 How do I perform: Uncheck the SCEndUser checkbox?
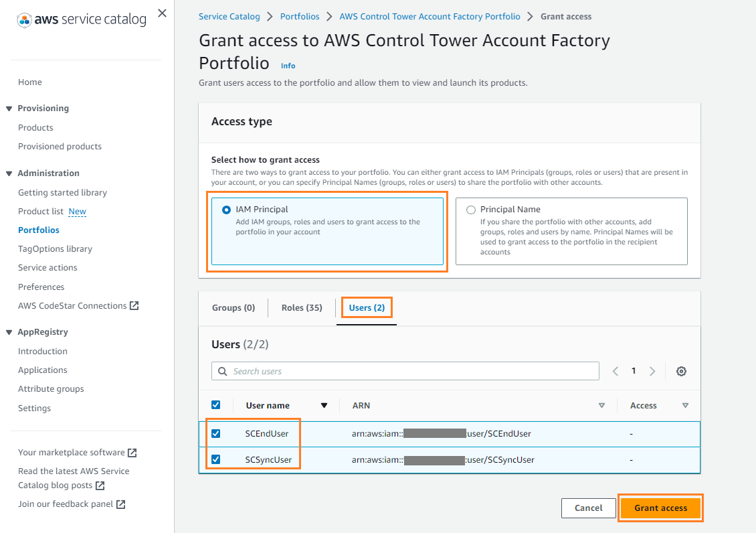216,433
